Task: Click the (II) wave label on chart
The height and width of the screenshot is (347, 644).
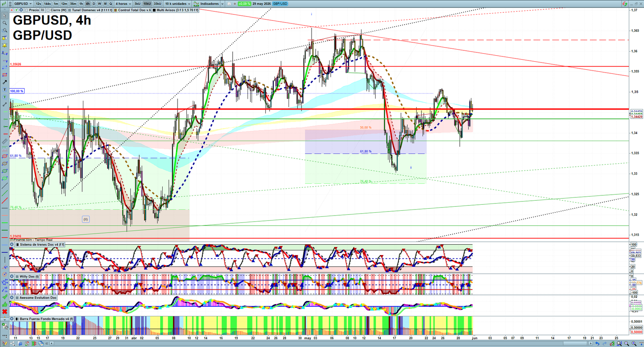Action: click(85, 219)
